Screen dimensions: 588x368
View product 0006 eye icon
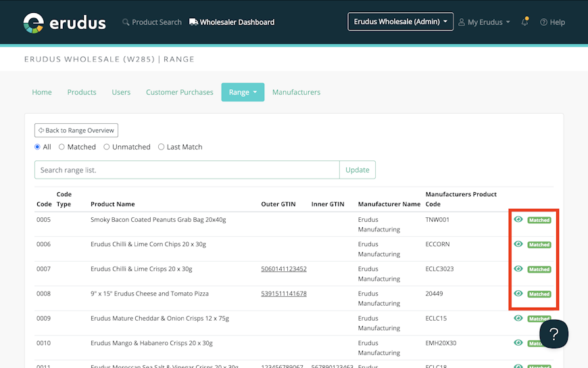pos(518,244)
